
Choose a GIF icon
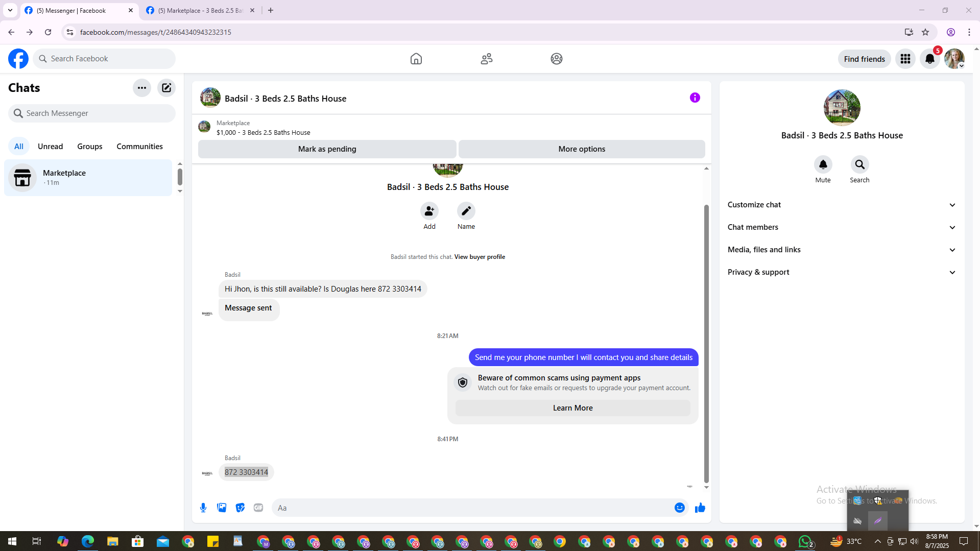pos(258,508)
